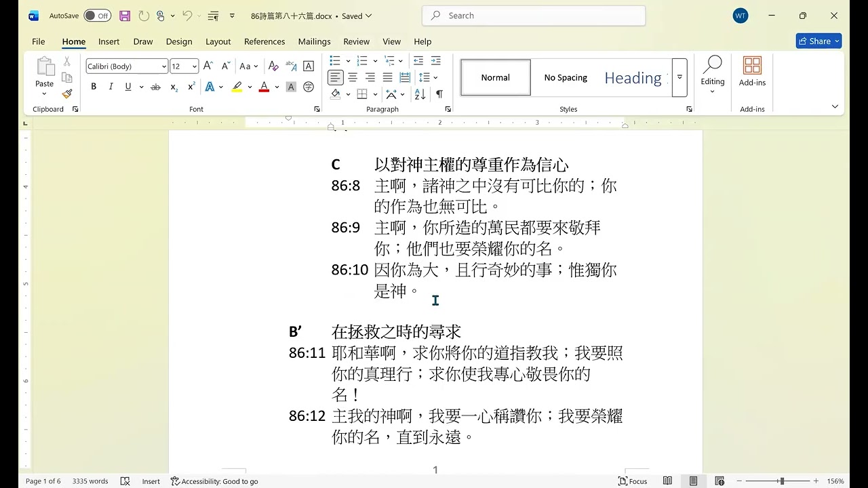Toggle Character Shading
The height and width of the screenshot is (488, 868).
291,87
